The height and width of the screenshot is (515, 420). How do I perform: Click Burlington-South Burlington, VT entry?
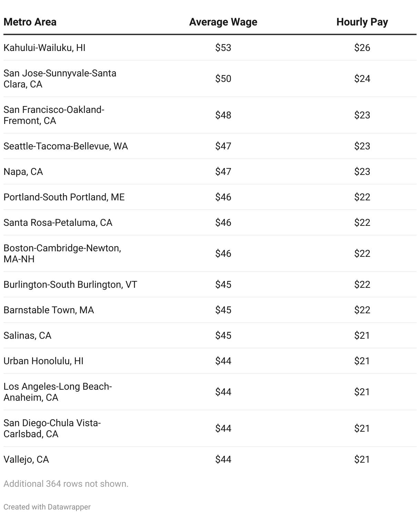(70, 284)
